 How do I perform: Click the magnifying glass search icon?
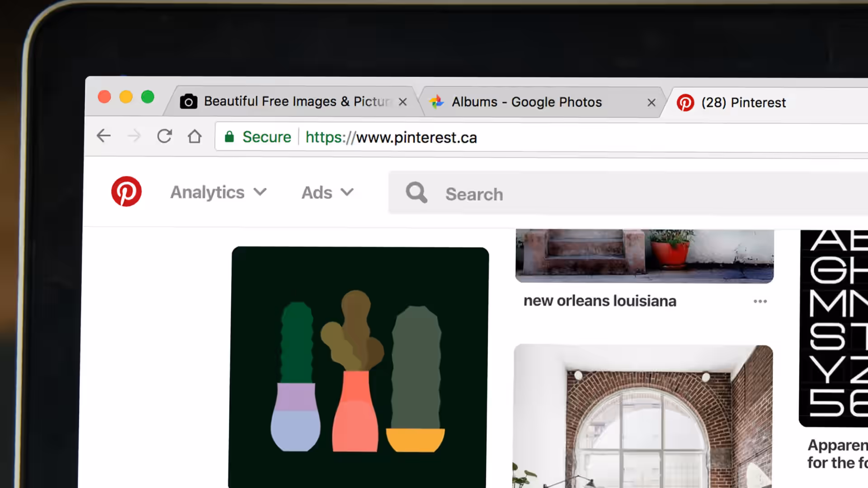[416, 193]
